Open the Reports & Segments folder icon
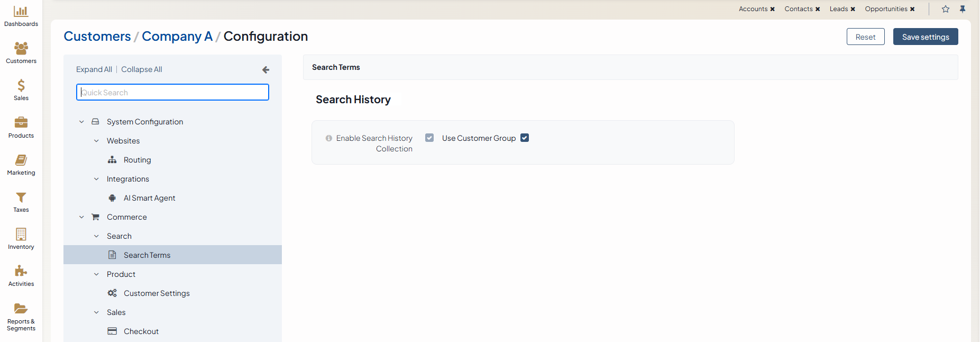The height and width of the screenshot is (342, 980). pos(21,309)
